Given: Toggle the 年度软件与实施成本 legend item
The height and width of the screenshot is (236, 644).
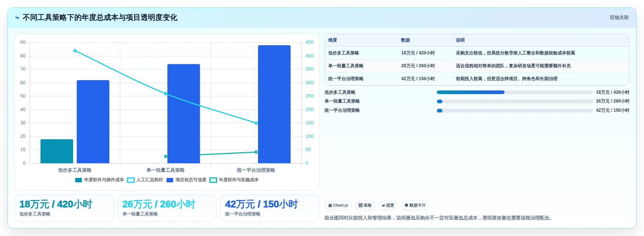Looking at the screenshot, I should coord(234,180).
